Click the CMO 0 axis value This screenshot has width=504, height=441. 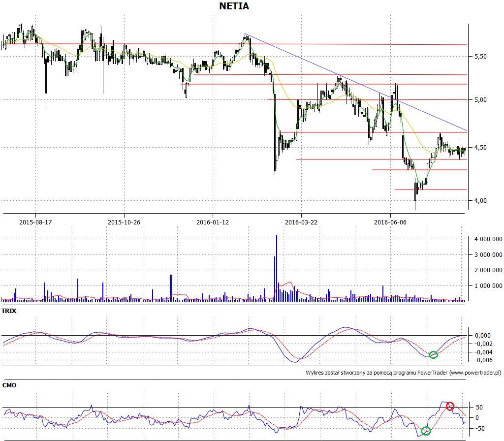(477, 417)
